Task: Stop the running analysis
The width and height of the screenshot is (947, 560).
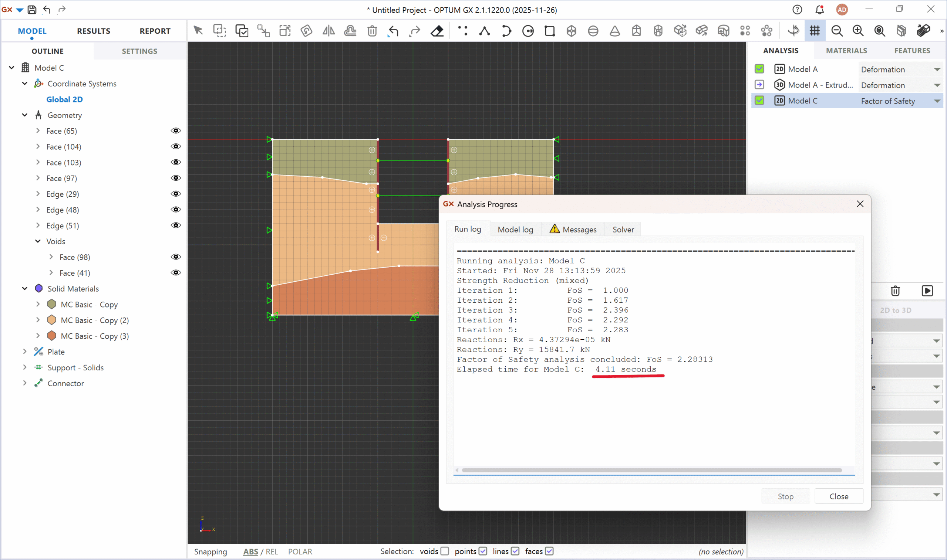Action: point(785,496)
